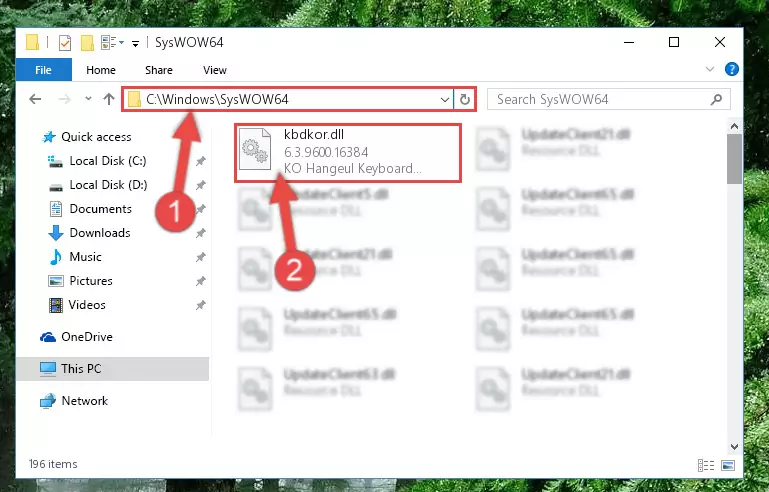Open the Customize Quick Access Toolbar dropdown
This screenshot has height=492, width=769.
135,44
